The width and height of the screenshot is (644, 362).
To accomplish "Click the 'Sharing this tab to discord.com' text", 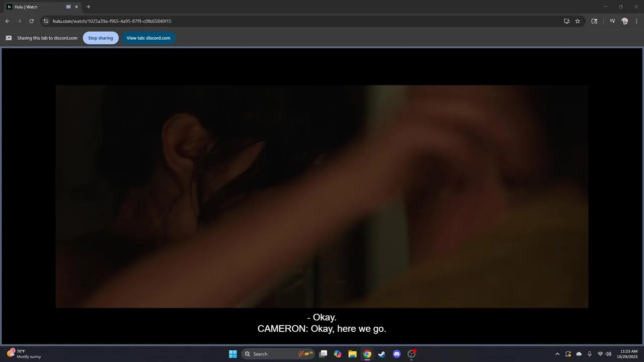I will (x=47, y=38).
